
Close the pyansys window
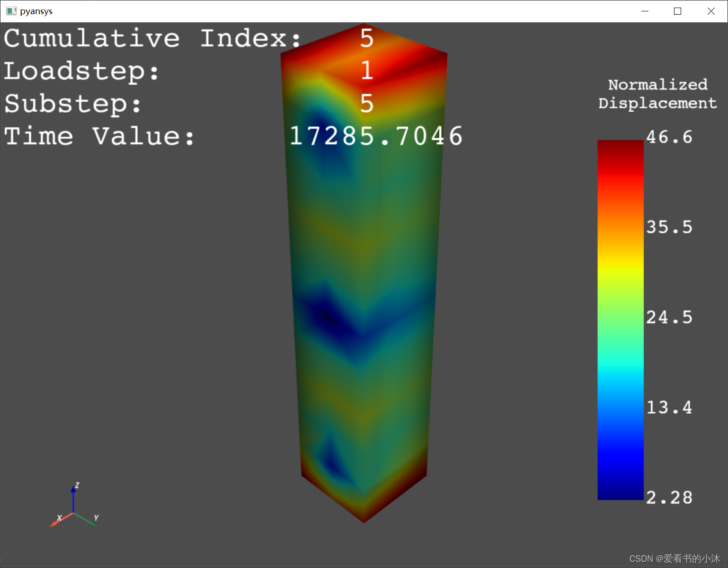(x=710, y=11)
